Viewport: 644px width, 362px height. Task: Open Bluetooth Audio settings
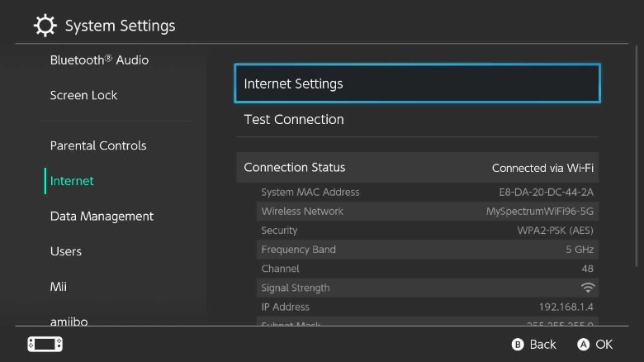point(99,60)
